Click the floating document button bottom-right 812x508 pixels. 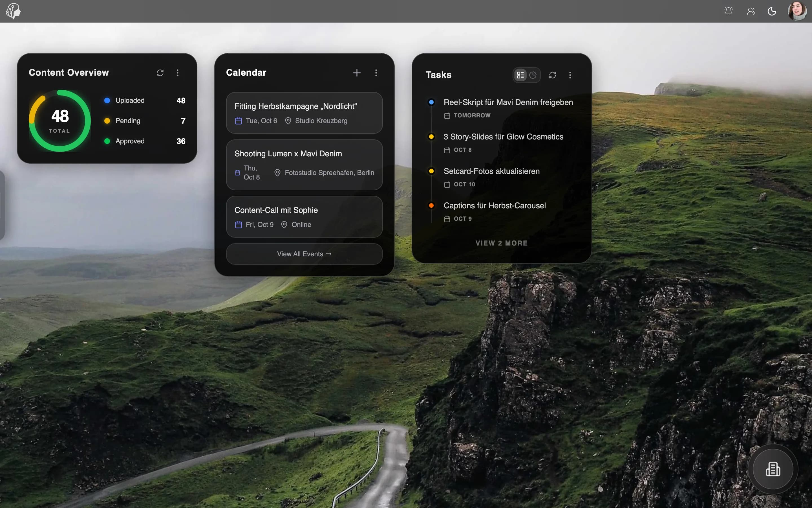(x=773, y=469)
